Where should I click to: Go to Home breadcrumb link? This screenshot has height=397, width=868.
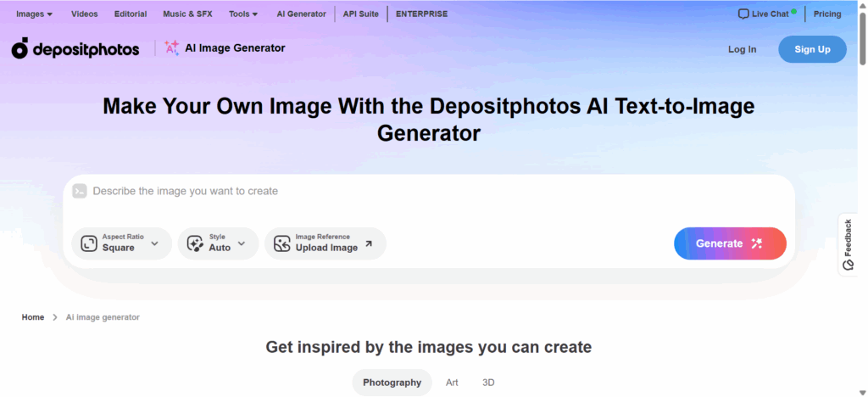click(x=33, y=317)
